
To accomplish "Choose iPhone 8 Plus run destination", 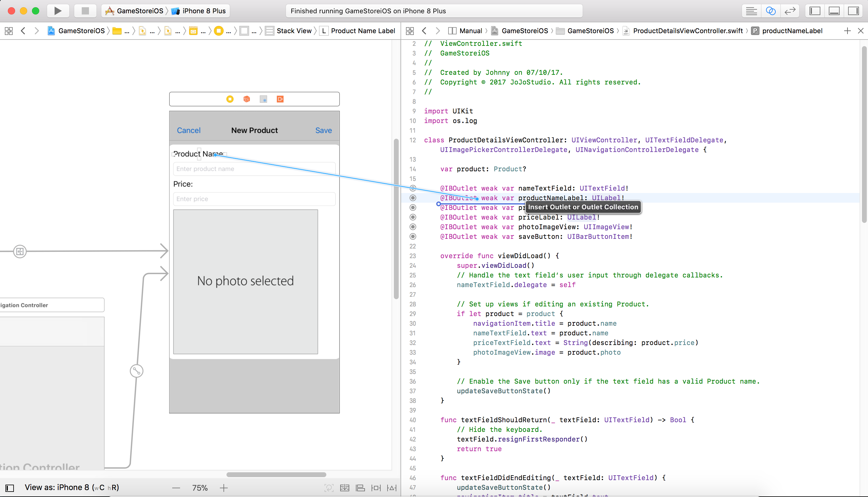I will tap(198, 11).
